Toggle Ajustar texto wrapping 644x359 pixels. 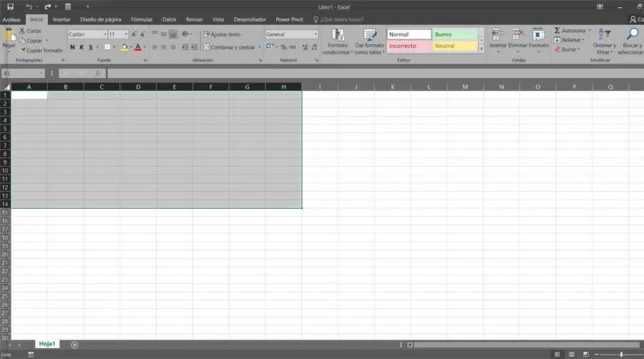[x=222, y=34]
